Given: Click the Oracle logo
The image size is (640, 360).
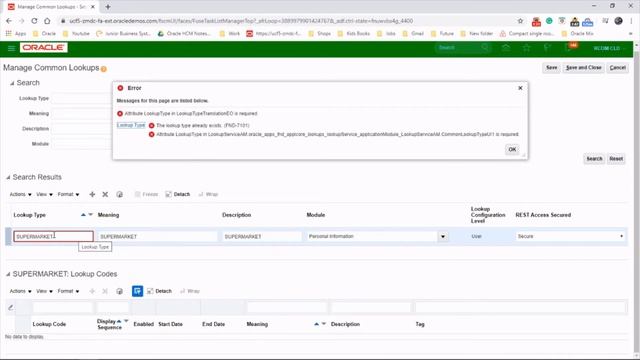Looking at the screenshot, I should 44,48.
